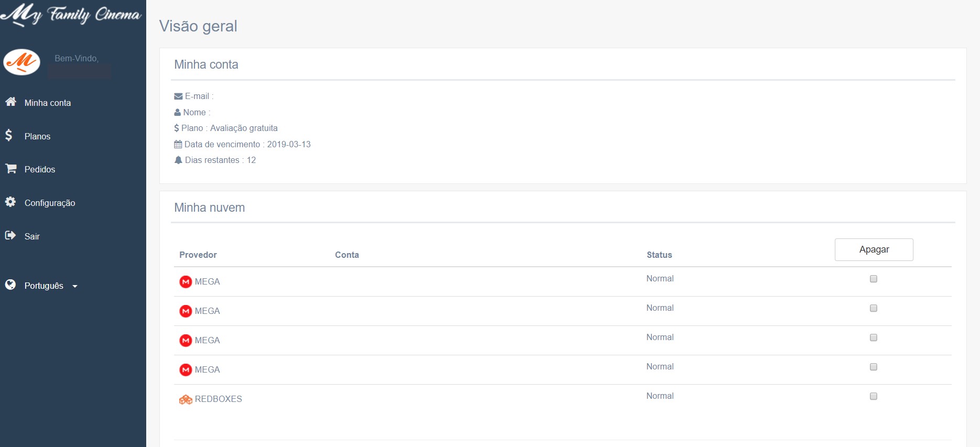Click the Status column header
Screen dimensions: 980x447
pyautogui.click(x=659, y=255)
